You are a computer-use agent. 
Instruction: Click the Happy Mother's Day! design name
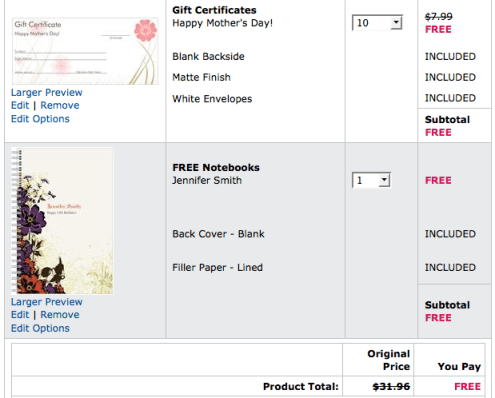tap(223, 23)
